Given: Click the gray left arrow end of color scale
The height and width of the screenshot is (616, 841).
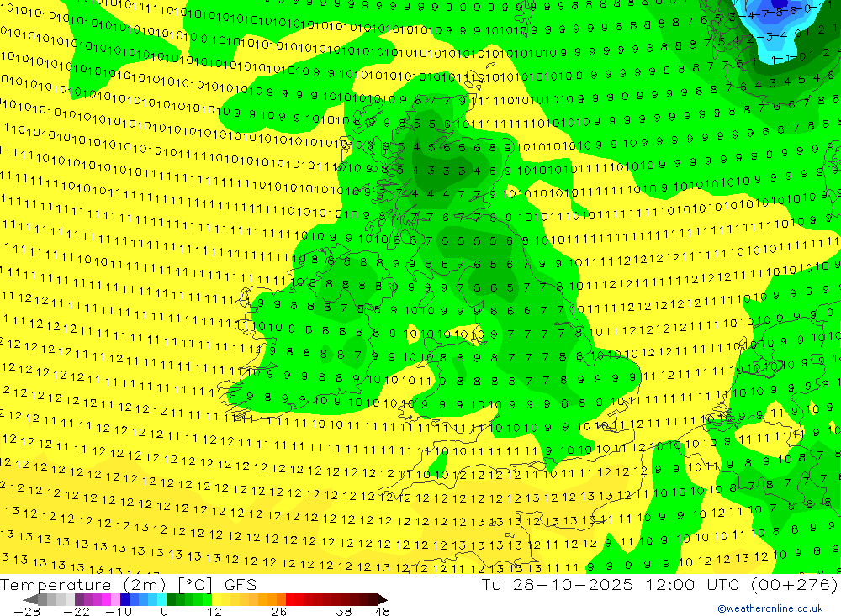Looking at the screenshot, I should 30,600.
